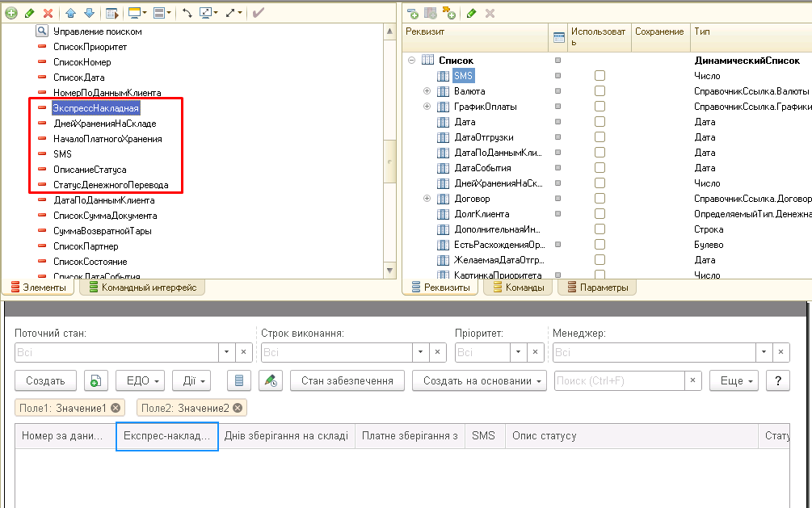Check the Использовать box for Договор

pos(600,199)
